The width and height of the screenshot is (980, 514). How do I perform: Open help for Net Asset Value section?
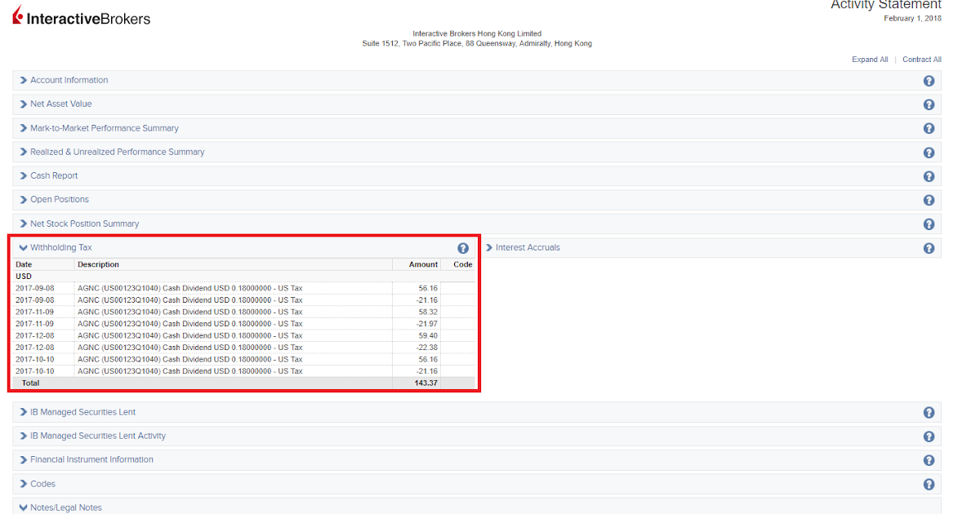pyautogui.click(x=929, y=104)
